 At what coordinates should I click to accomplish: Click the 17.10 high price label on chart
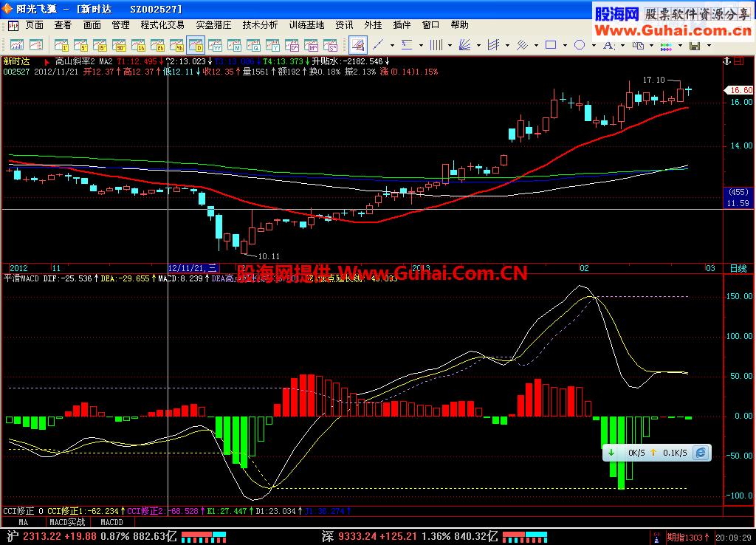(653, 80)
